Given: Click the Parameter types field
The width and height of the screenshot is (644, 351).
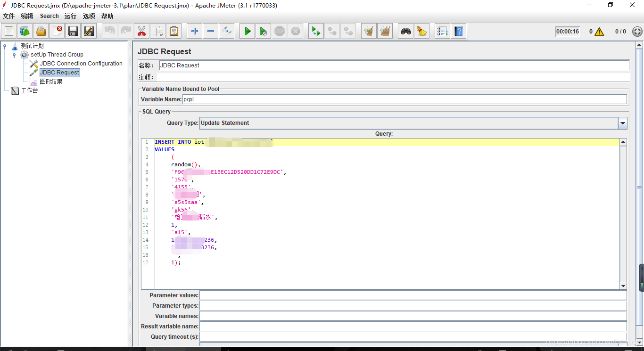Looking at the screenshot, I should pos(413,306).
